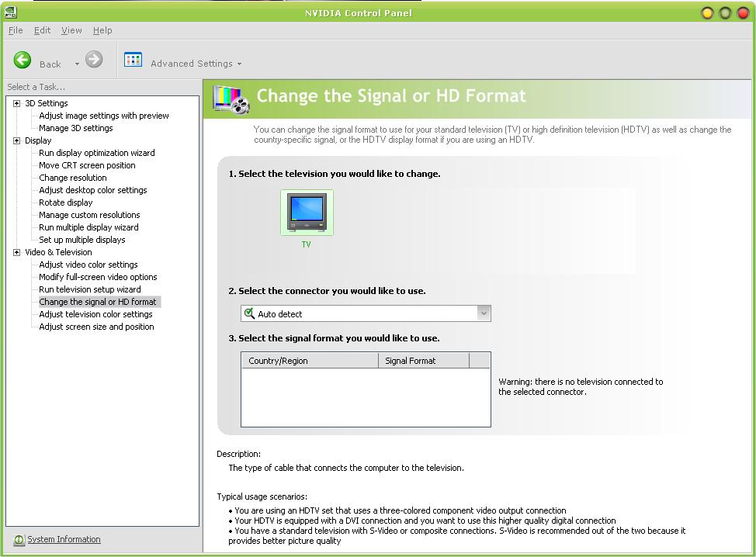Click the NVIDIA Control Panel title bar icon
Screen dimensions: 756x557
coord(10,12)
